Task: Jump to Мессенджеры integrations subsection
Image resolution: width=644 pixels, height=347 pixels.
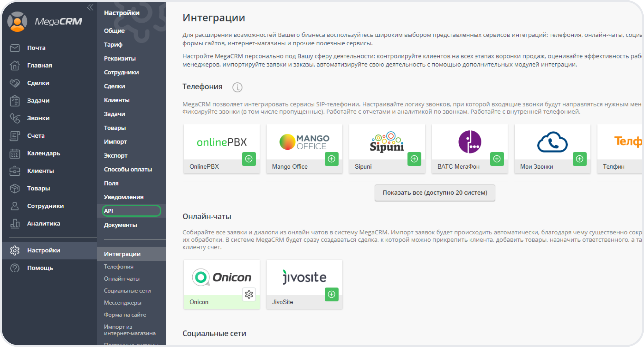Action: point(122,303)
